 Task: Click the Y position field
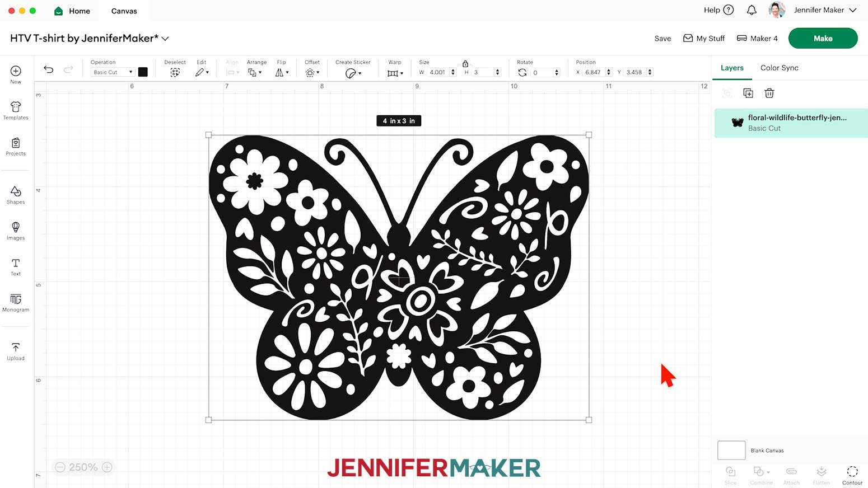[635, 72]
